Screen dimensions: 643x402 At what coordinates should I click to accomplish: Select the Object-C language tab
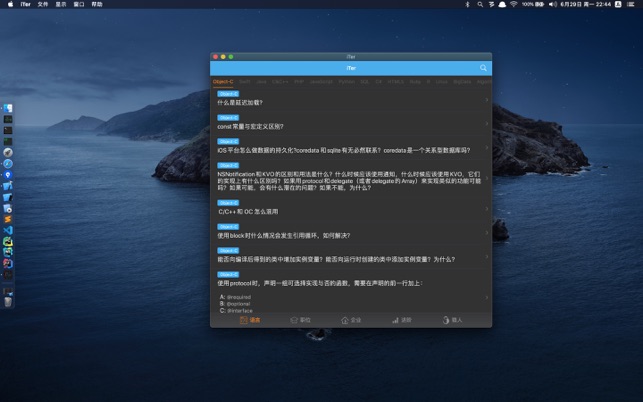coord(223,82)
